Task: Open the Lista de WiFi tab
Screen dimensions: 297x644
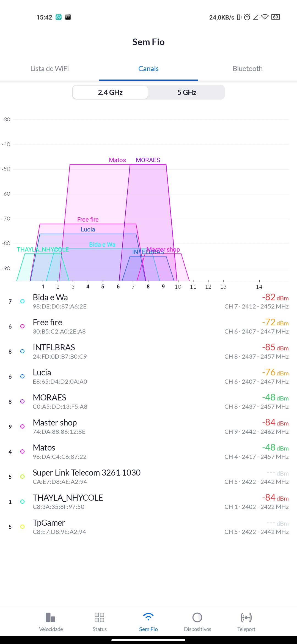Action: [x=50, y=69]
